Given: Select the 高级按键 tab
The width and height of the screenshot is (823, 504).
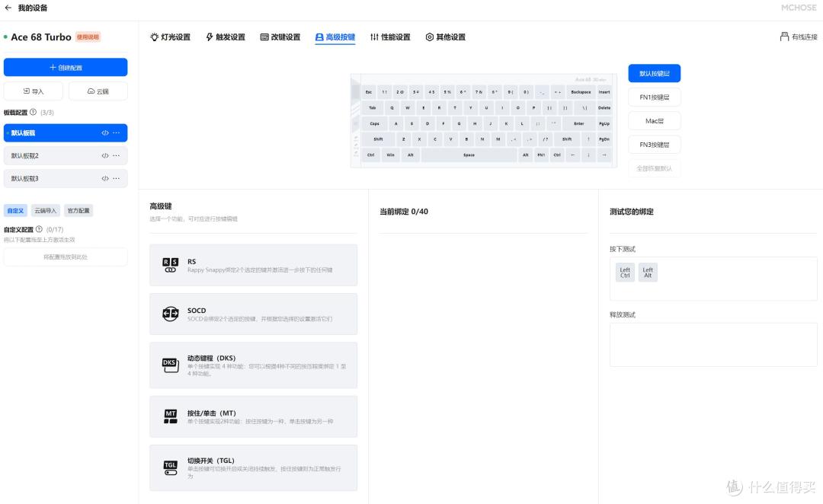Looking at the screenshot, I should click(x=335, y=37).
